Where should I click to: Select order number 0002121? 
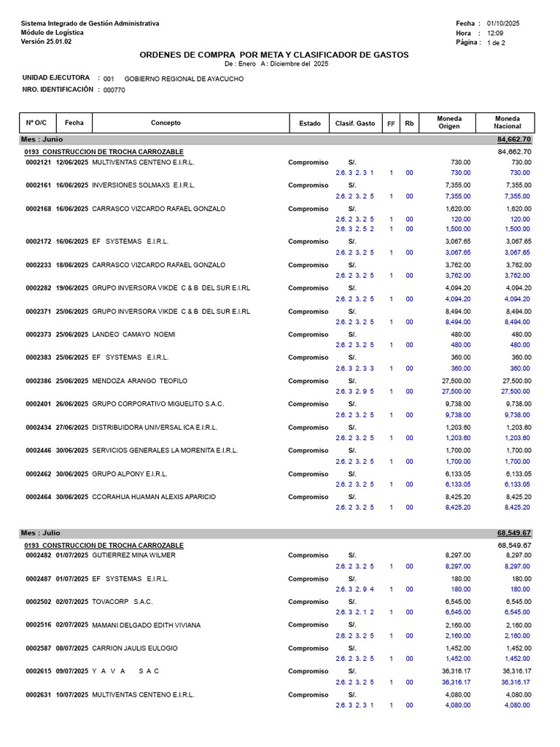(38, 163)
